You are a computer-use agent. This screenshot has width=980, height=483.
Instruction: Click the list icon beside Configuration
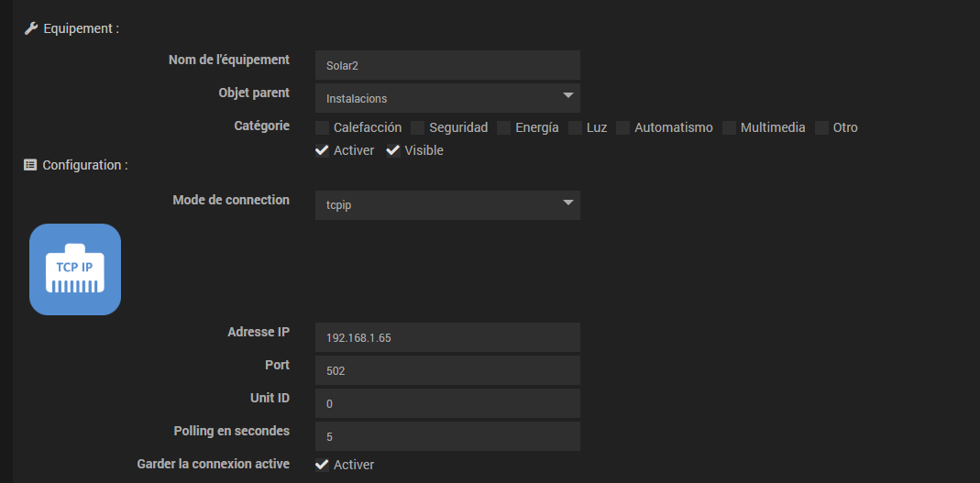[30, 166]
